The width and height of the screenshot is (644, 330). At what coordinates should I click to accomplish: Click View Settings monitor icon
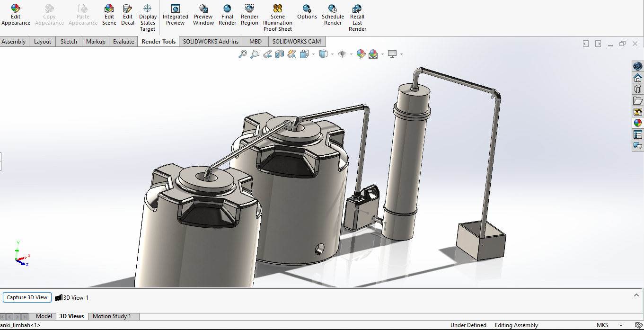pyautogui.click(x=392, y=54)
